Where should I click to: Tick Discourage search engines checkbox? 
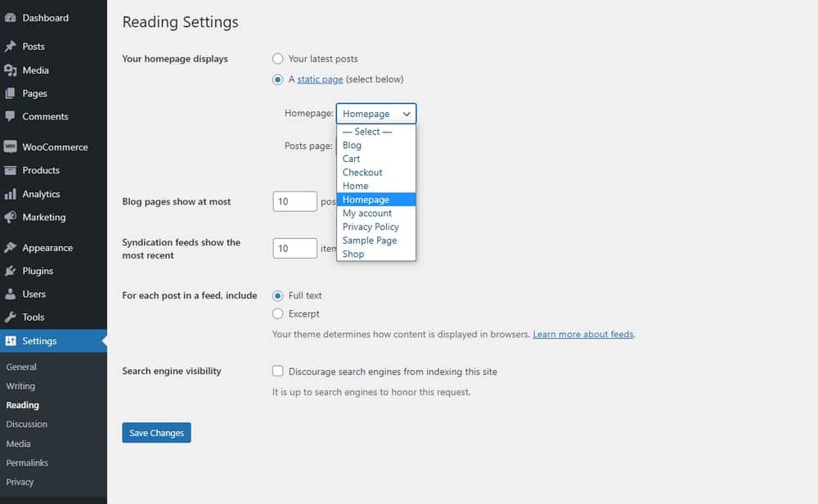(277, 371)
